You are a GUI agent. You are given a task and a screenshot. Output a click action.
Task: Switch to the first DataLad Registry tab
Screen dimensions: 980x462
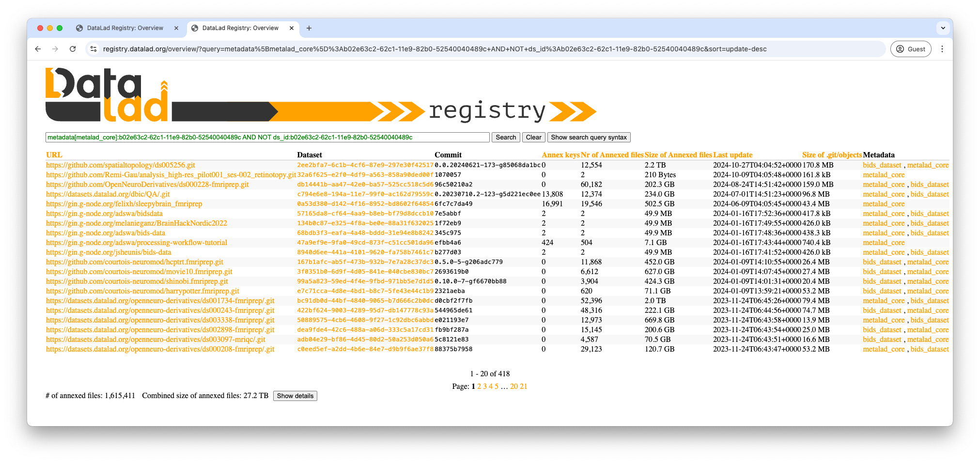[125, 28]
